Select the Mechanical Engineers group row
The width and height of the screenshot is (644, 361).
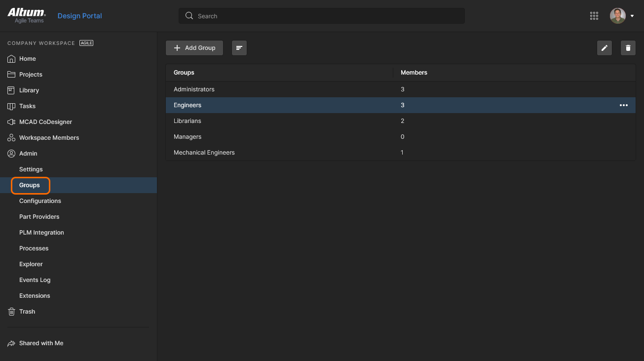click(x=204, y=153)
